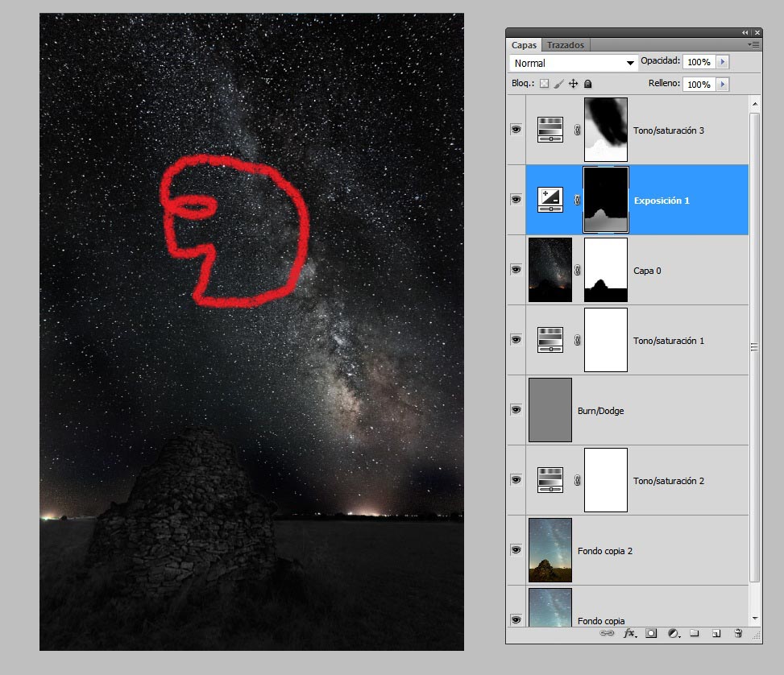Image resolution: width=784 pixels, height=675 pixels.
Task: Delete layer using trash icon
Action: pyautogui.click(x=737, y=634)
